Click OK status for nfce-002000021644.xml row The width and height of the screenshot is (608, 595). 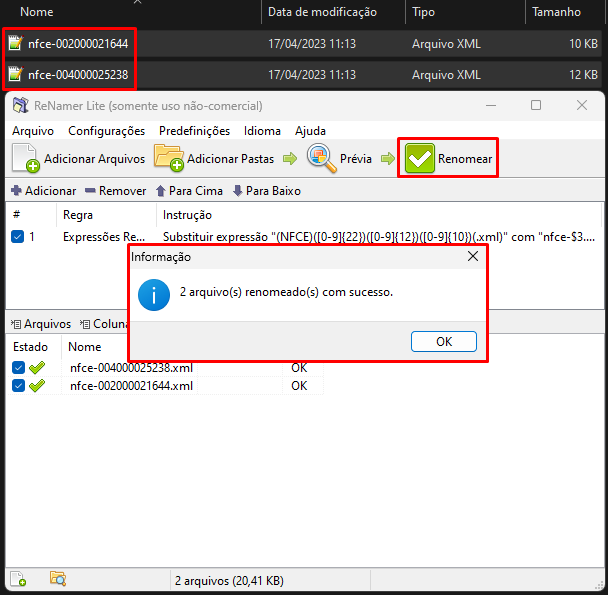click(x=299, y=386)
